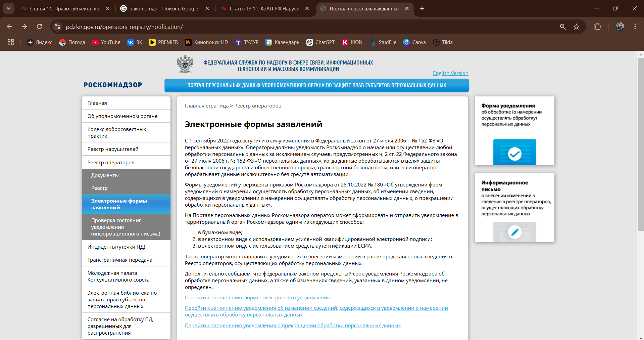
Task: Open Chrome three-dot menu
Action: pyautogui.click(x=635, y=27)
